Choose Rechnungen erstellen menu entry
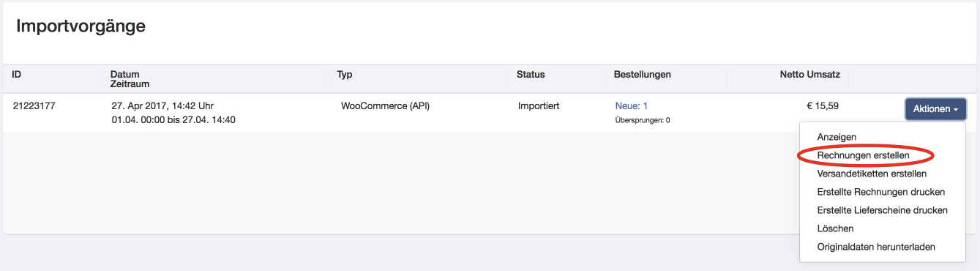Image resolution: width=980 pixels, height=271 pixels. click(x=864, y=155)
